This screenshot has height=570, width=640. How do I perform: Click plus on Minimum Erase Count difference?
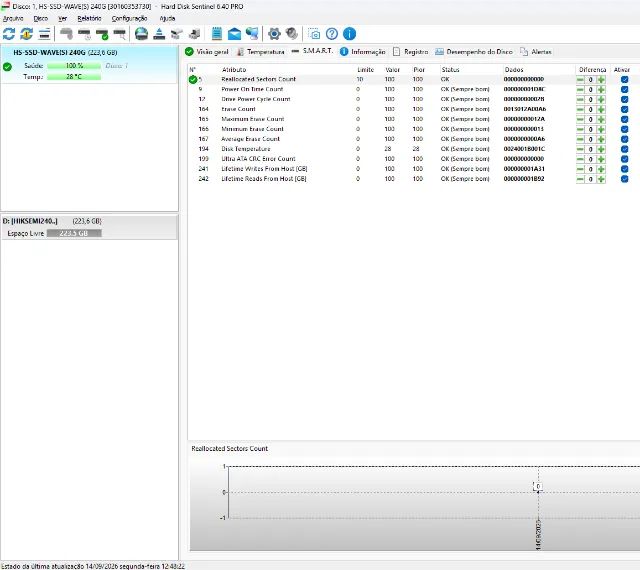click(x=601, y=129)
